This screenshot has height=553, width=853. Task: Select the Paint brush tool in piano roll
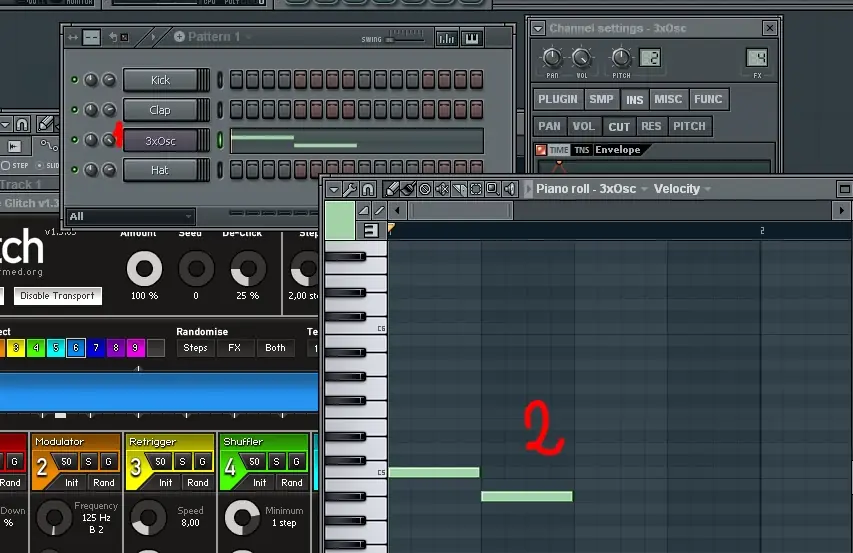407,189
